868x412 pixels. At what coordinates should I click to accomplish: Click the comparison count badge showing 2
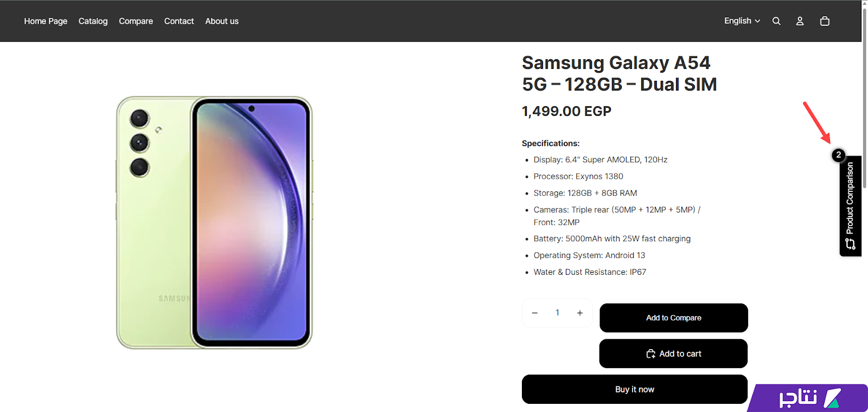[x=838, y=155]
